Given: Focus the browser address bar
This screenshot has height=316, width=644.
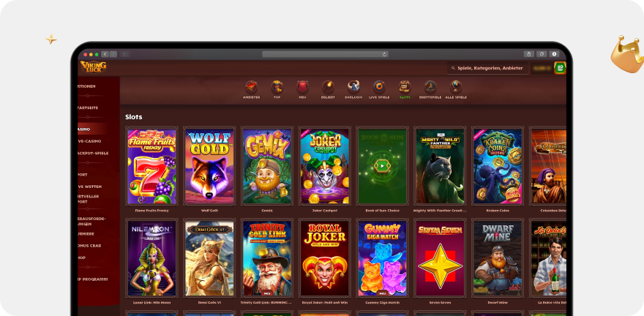Looking at the screenshot, I should coord(325,54).
